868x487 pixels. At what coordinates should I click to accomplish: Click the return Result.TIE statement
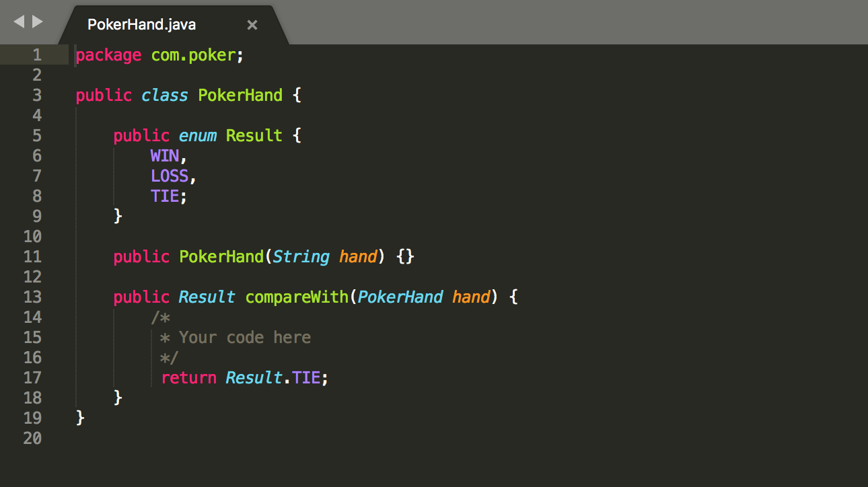click(244, 377)
